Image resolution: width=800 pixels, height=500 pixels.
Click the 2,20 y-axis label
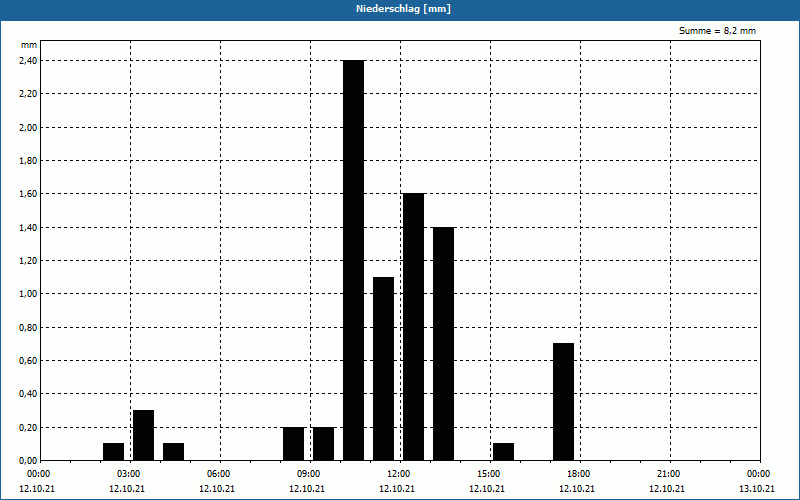[x=28, y=94]
